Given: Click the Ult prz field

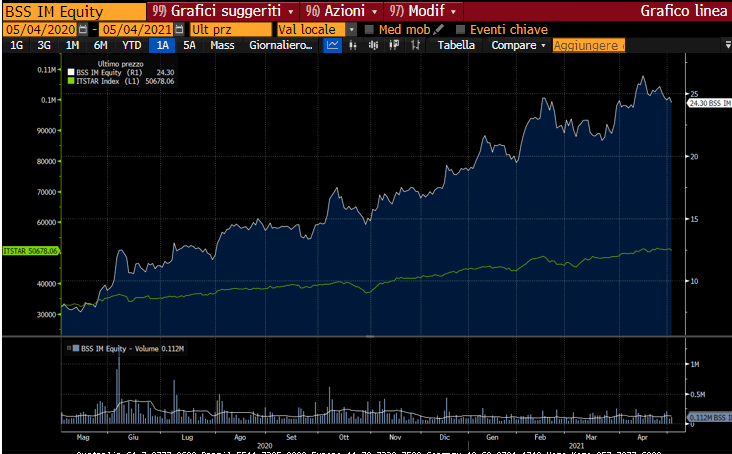Looking at the screenshot, I should tap(231, 29).
